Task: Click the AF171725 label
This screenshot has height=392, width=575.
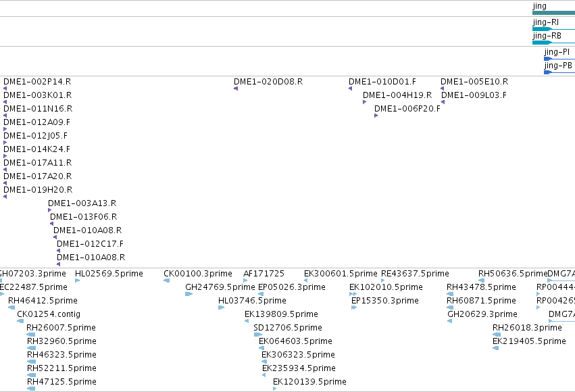Action: coord(264,274)
